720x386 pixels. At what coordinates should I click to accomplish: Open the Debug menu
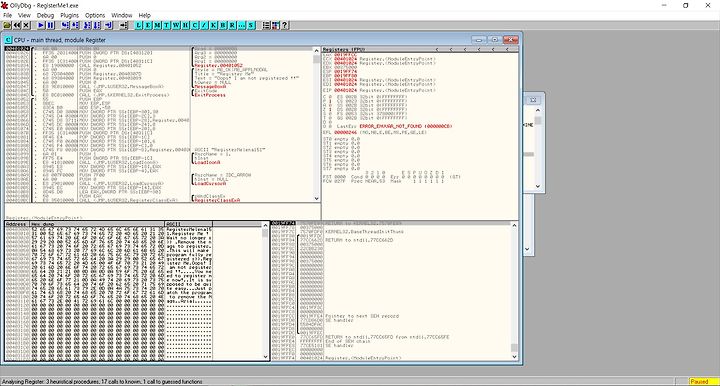(x=45, y=15)
